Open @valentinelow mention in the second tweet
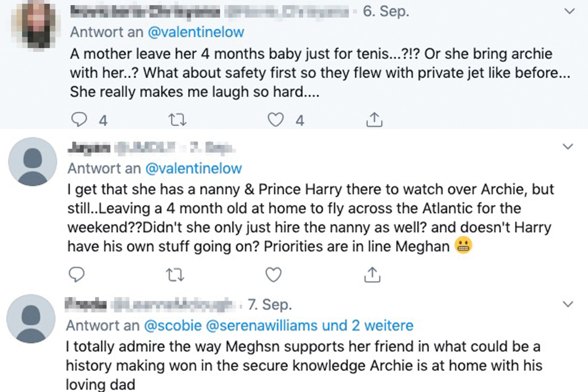 (x=194, y=168)
